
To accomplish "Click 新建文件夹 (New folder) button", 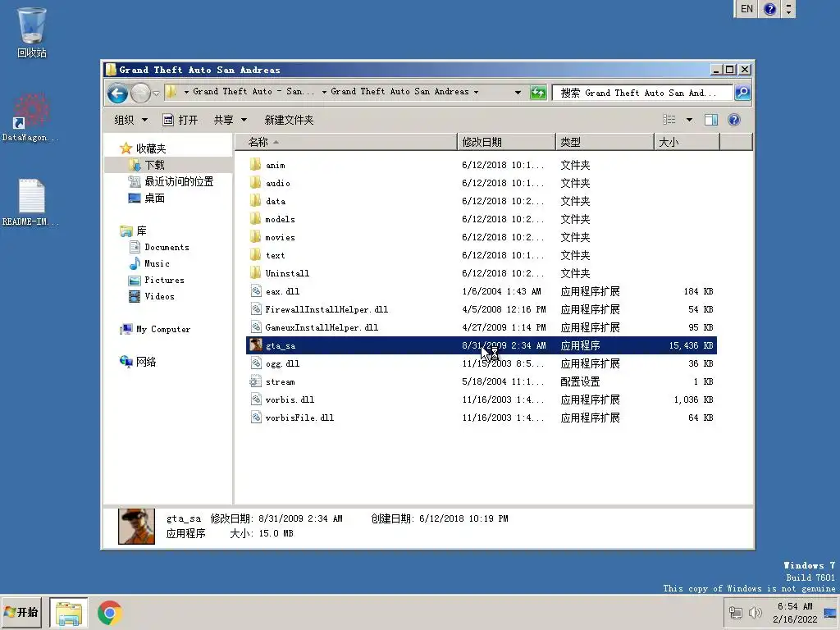I will point(289,120).
